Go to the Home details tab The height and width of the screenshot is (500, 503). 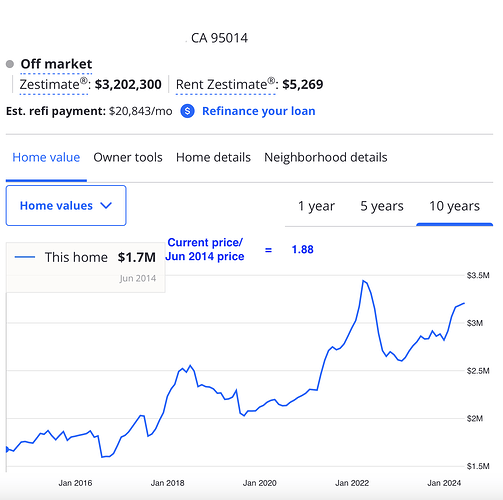(x=213, y=157)
